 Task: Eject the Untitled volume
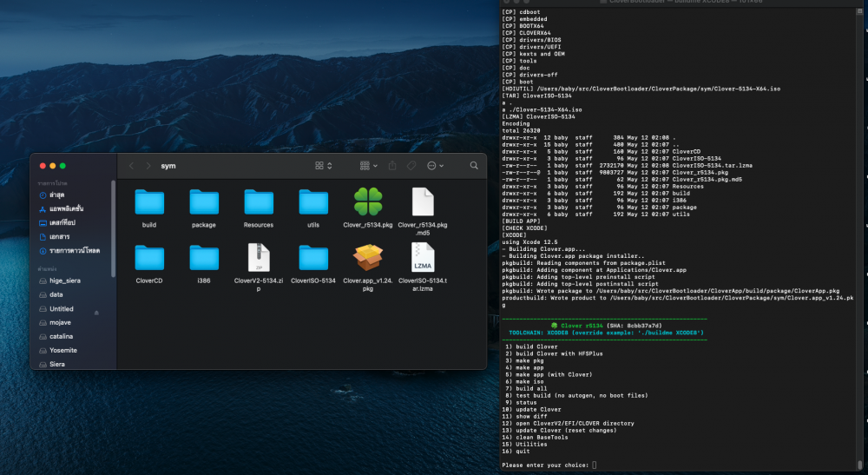(96, 313)
